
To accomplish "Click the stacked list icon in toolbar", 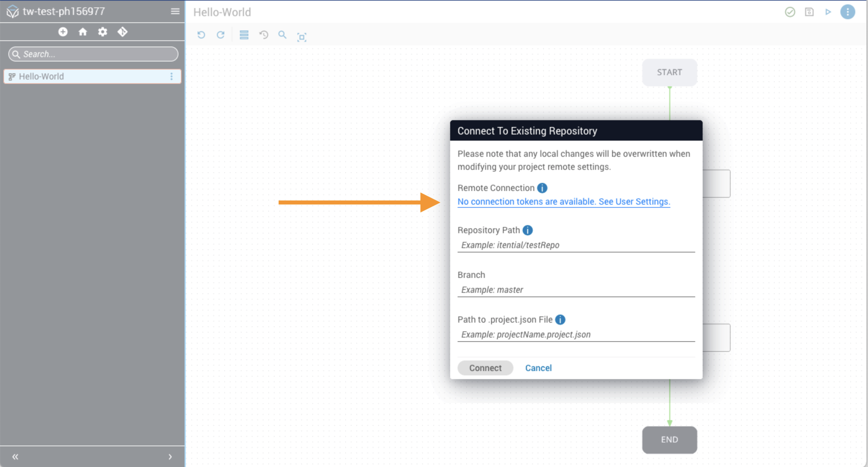I will pyautogui.click(x=244, y=35).
